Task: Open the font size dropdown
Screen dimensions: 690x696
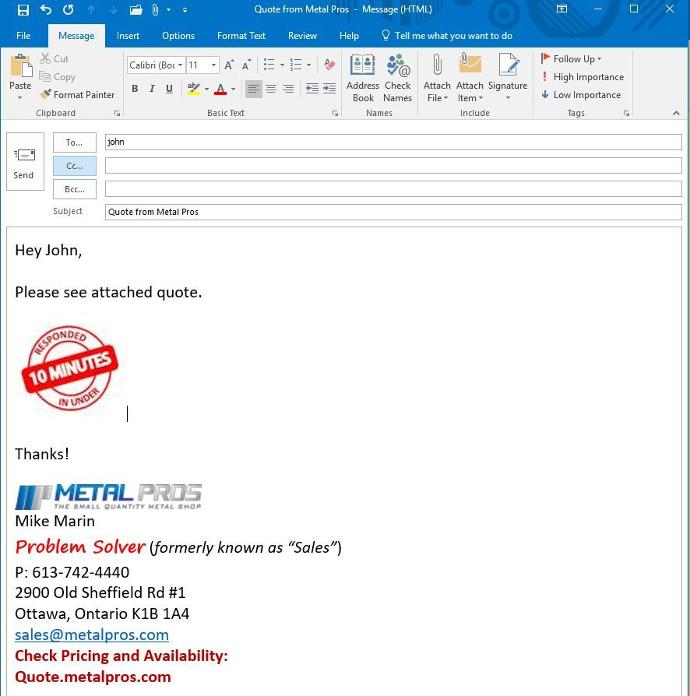Action: coord(214,65)
